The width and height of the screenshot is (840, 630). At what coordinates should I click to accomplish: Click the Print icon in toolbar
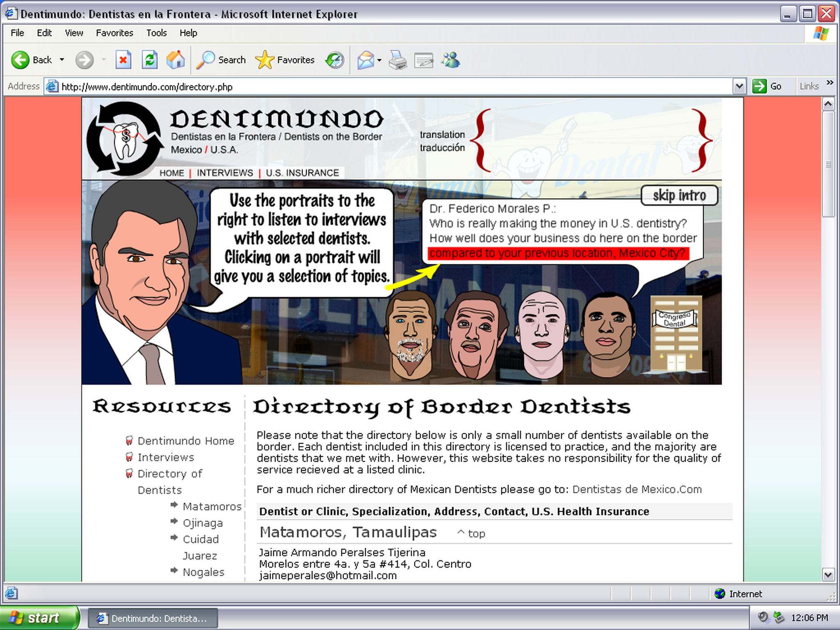click(x=397, y=60)
